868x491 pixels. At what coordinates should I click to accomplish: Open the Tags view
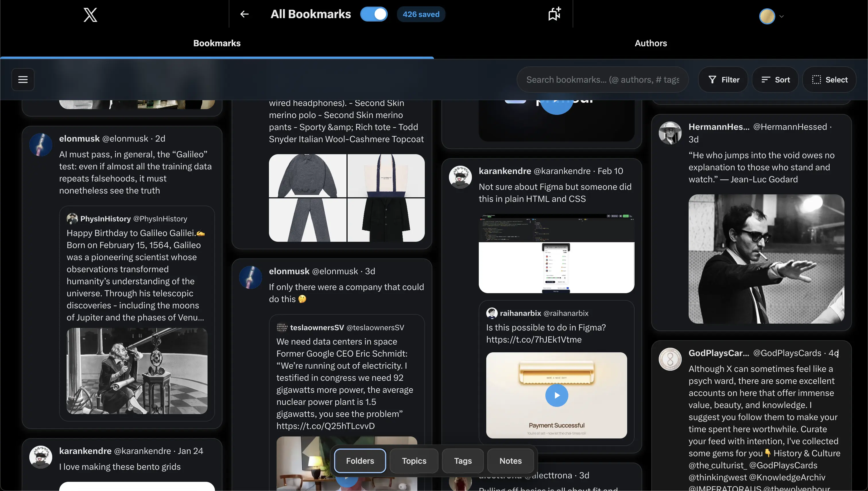point(462,461)
